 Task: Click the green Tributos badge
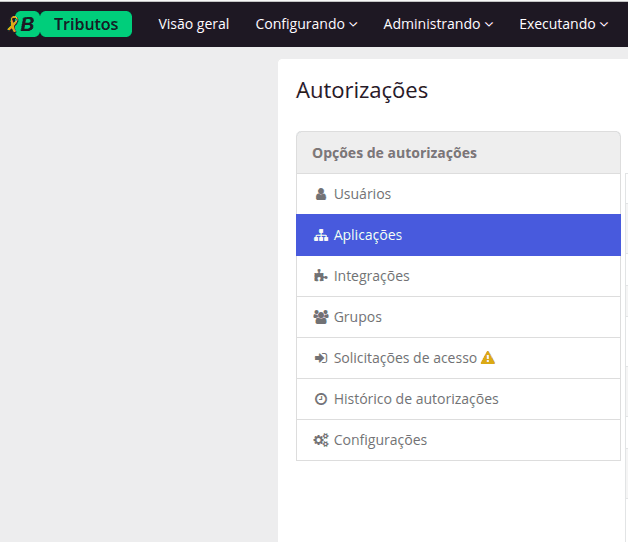coord(86,24)
